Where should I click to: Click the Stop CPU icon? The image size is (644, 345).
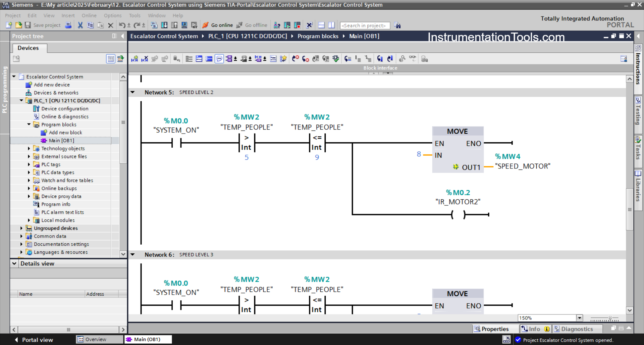297,25
